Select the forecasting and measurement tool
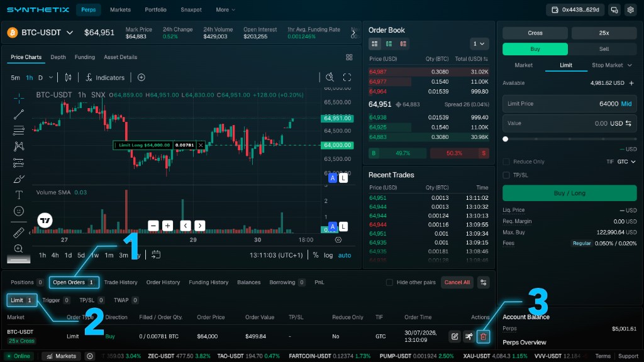644x362 pixels. (x=18, y=163)
